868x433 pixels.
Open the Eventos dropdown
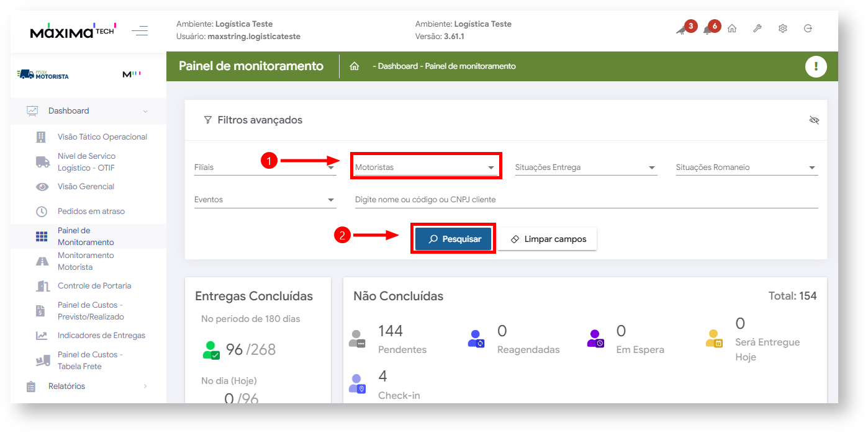pyautogui.click(x=264, y=200)
